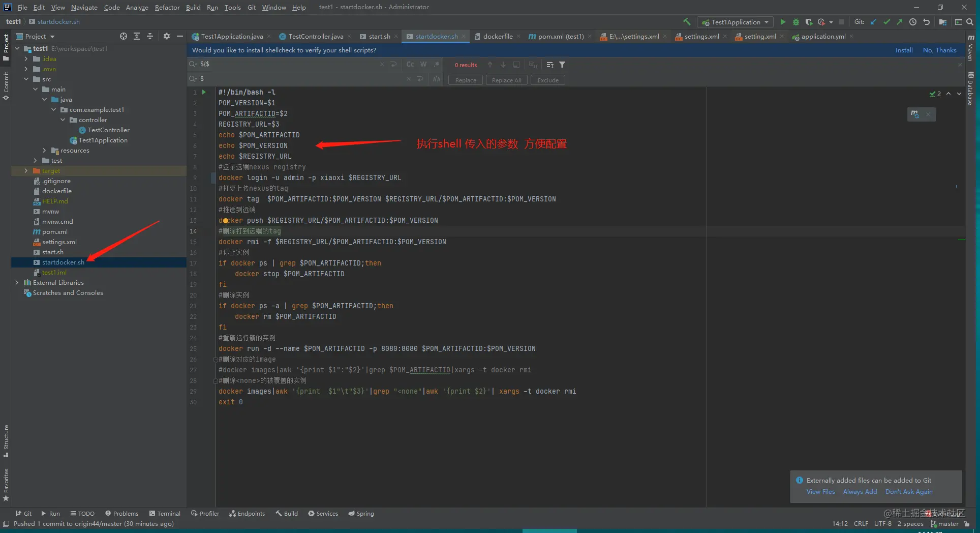Collapse the controller package
The width and height of the screenshot is (980, 533).
tap(63, 120)
